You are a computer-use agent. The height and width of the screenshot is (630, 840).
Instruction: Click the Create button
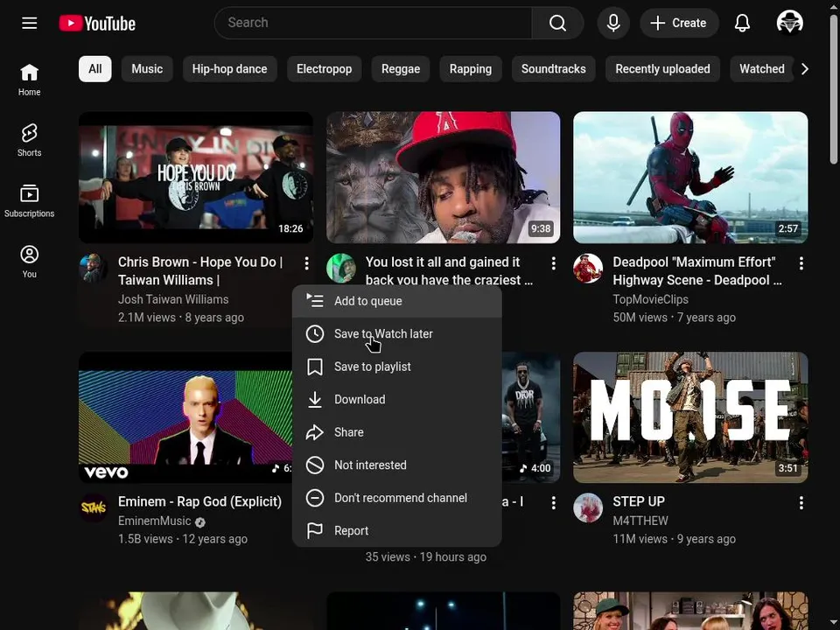pyautogui.click(x=679, y=23)
